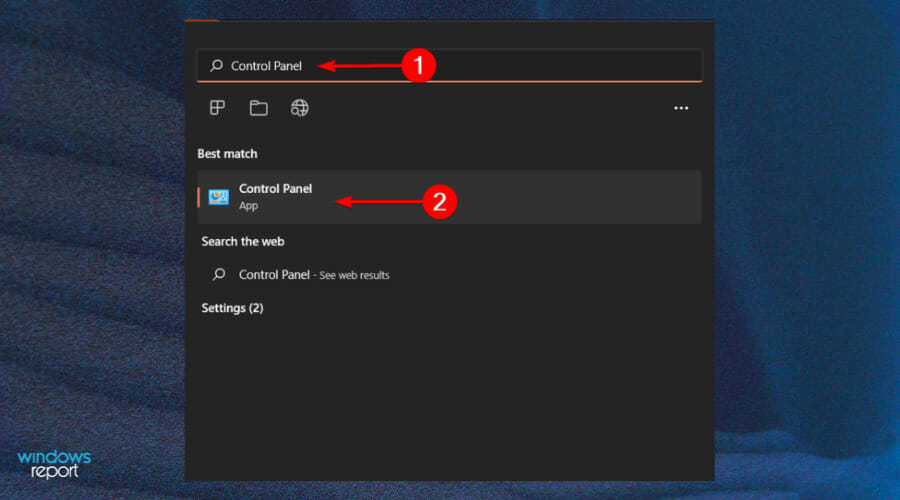
Task: Expand the Settings (2) results group
Action: tap(232, 308)
